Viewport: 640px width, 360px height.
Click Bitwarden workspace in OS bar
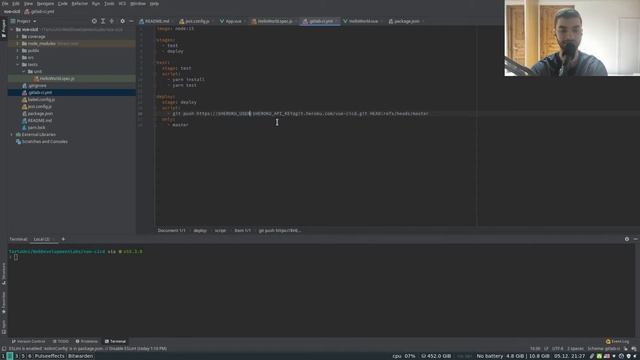point(80,356)
